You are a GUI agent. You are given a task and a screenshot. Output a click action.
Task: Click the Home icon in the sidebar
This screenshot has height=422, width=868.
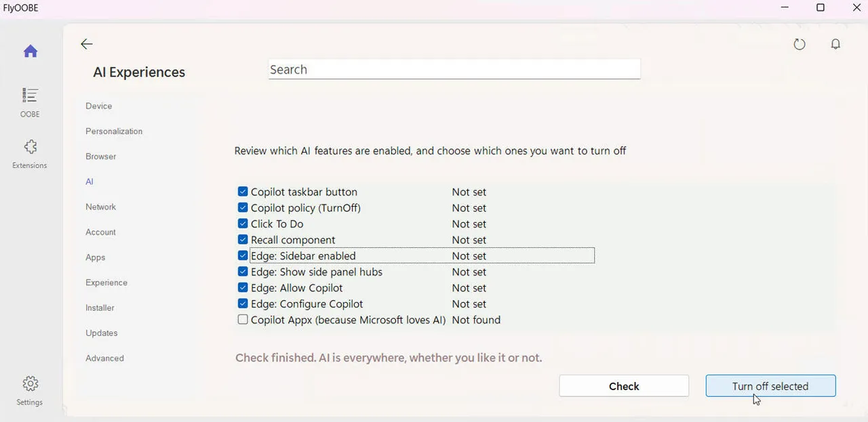point(30,51)
